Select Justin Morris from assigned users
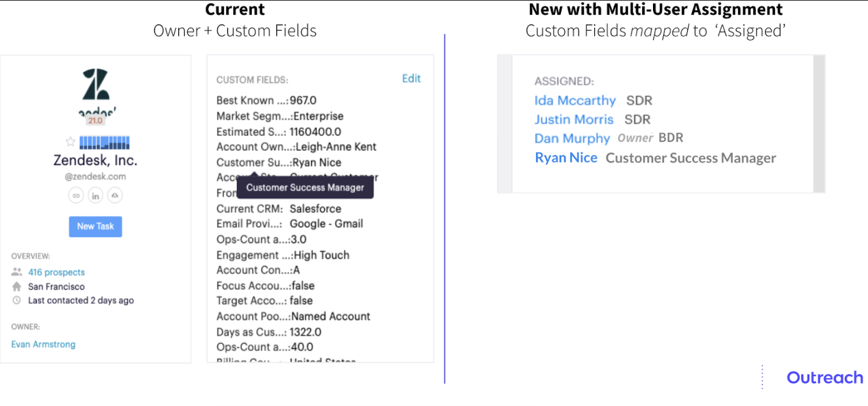This screenshot has width=868, height=406. [x=574, y=119]
